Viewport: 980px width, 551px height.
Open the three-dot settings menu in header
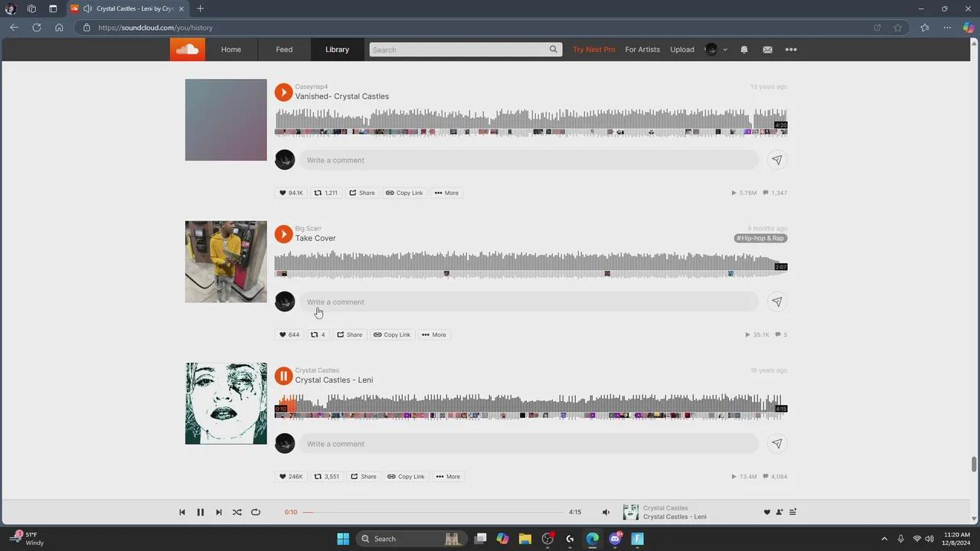791,50
